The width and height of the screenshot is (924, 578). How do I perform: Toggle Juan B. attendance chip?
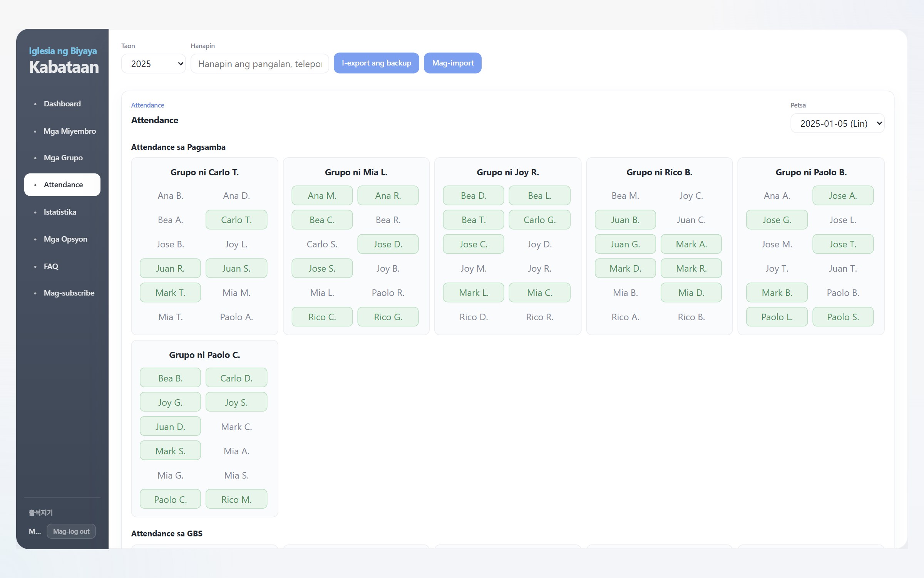(625, 220)
